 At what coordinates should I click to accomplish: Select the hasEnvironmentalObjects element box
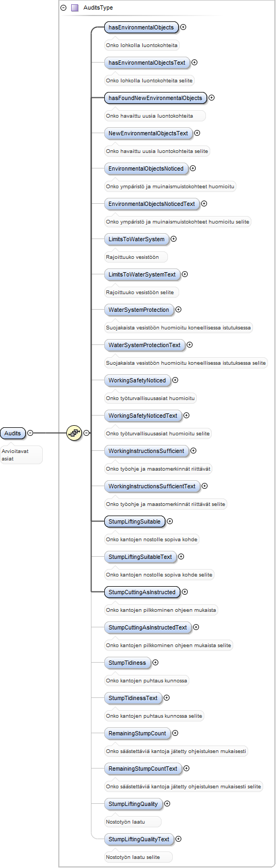click(x=141, y=27)
